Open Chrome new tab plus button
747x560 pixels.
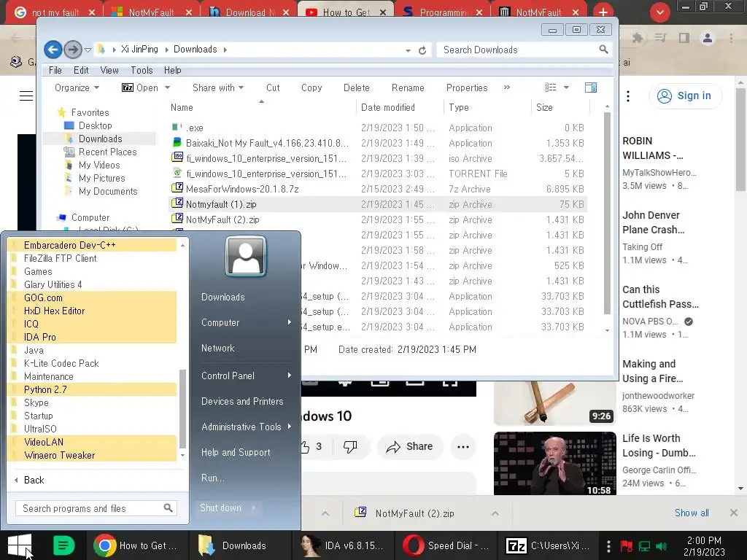tap(603, 12)
